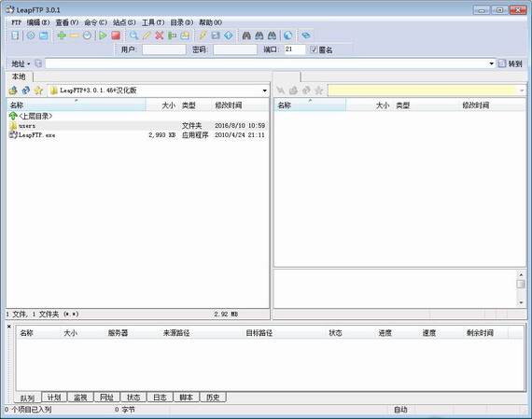Click the blue tag icon at toolbar end

click(306, 35)
